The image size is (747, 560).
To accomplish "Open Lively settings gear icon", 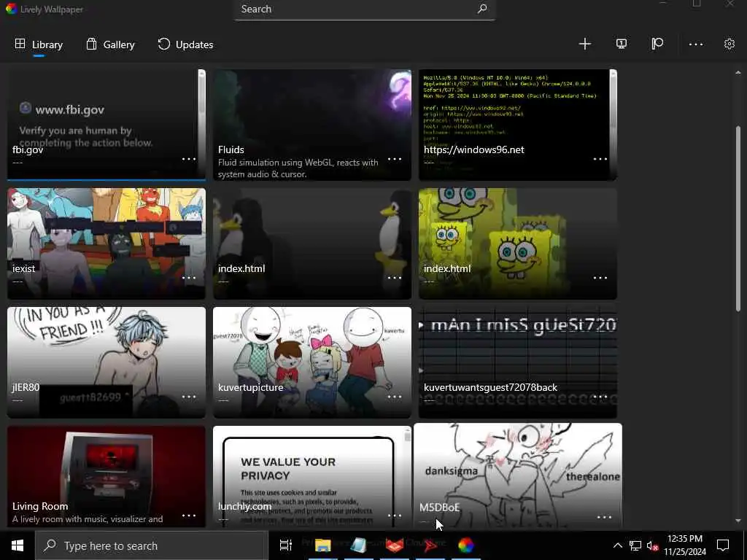I will [729, 44].
